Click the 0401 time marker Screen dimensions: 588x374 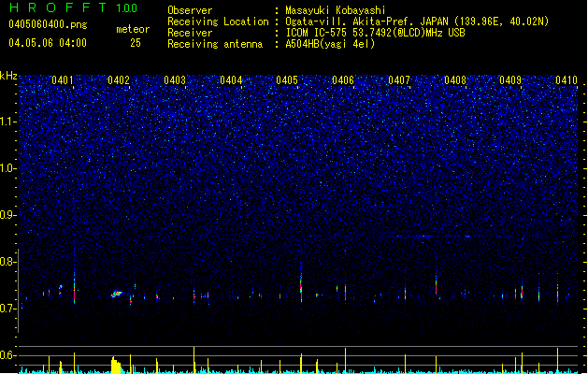coord(63,80)
